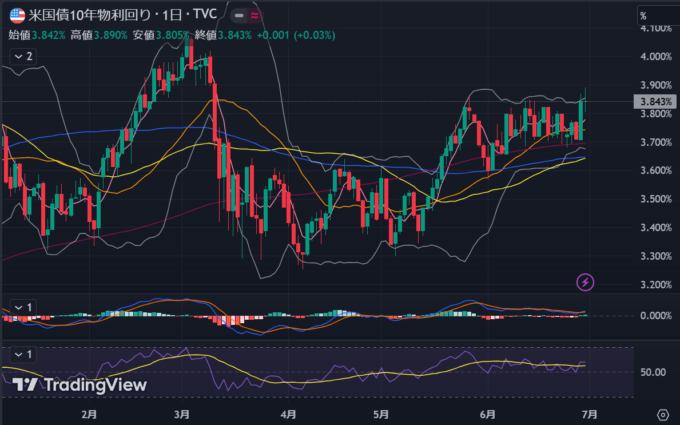Click the purple lightning bolt icon
This screenshot has width=680, height=425.
pos(585,282)
